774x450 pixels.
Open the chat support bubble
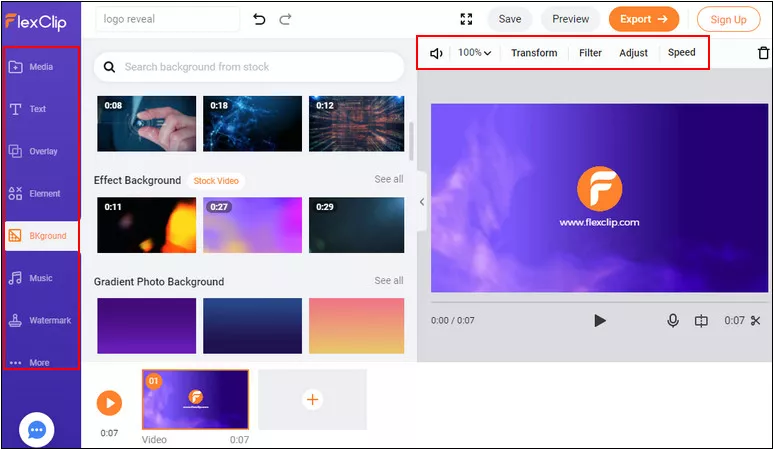pos(37,430)
